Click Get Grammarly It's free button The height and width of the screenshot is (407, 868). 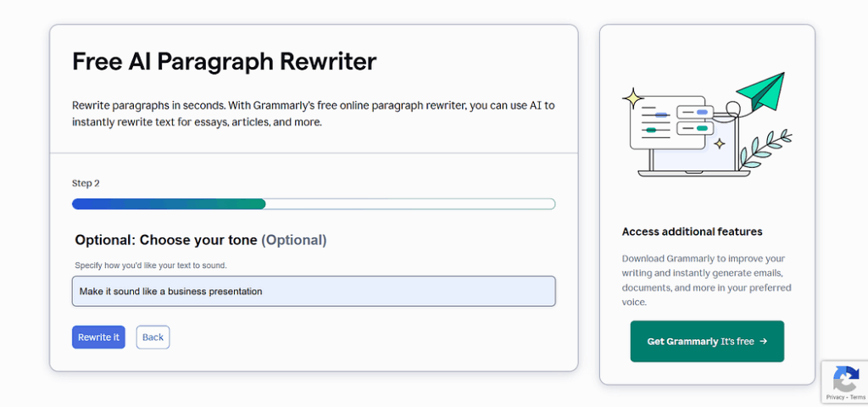coord(707,341)
